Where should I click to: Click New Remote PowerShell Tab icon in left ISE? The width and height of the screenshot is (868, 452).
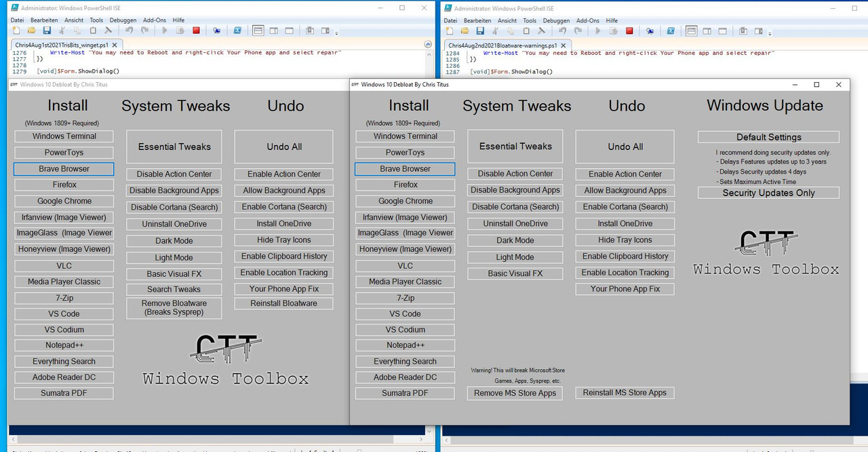click(216, 31)
